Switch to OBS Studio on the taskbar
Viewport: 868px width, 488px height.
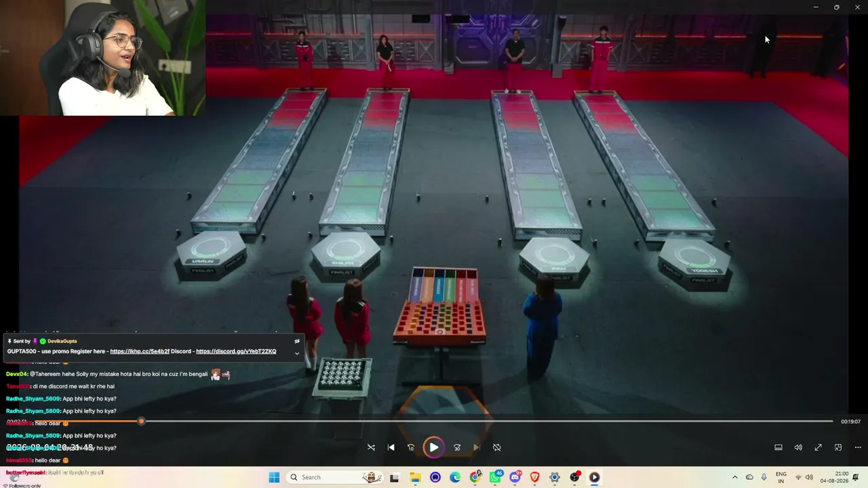[575, 477]
